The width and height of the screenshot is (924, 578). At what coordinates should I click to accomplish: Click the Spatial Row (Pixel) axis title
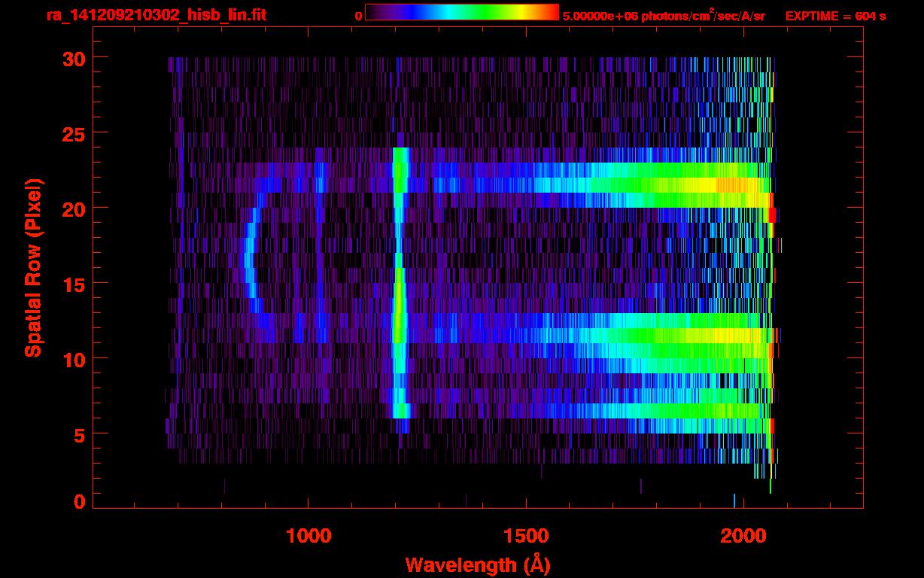coord(32,267)
